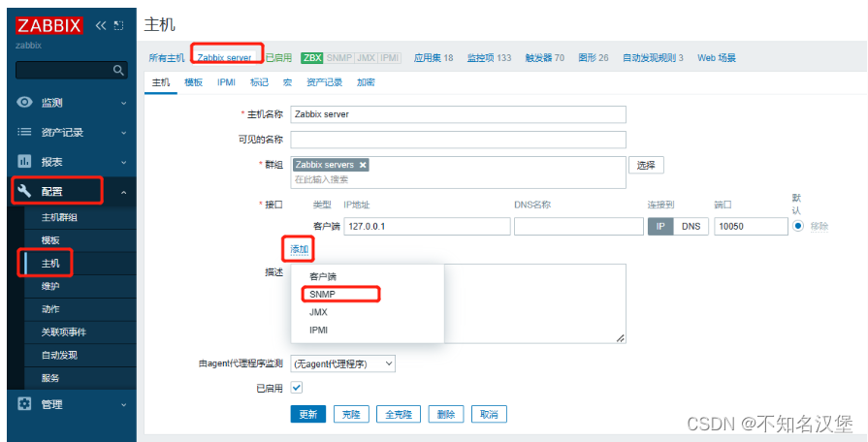The width and height of the screenshot is (868, 442).
Task: Click the Zabbix server breadcrumb link
Action: (224, 57)
